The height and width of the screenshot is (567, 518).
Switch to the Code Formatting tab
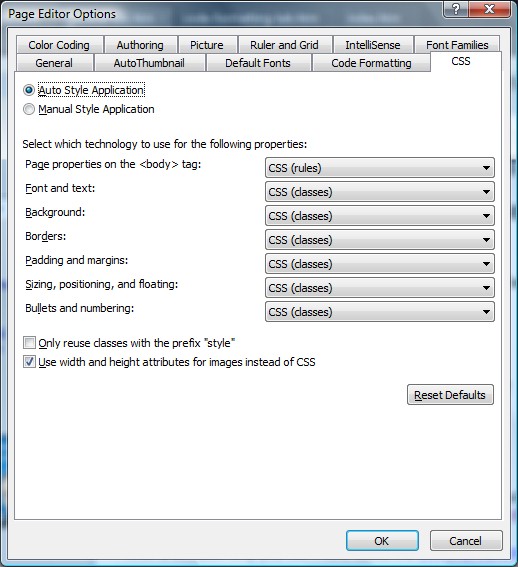click(371, 63)
